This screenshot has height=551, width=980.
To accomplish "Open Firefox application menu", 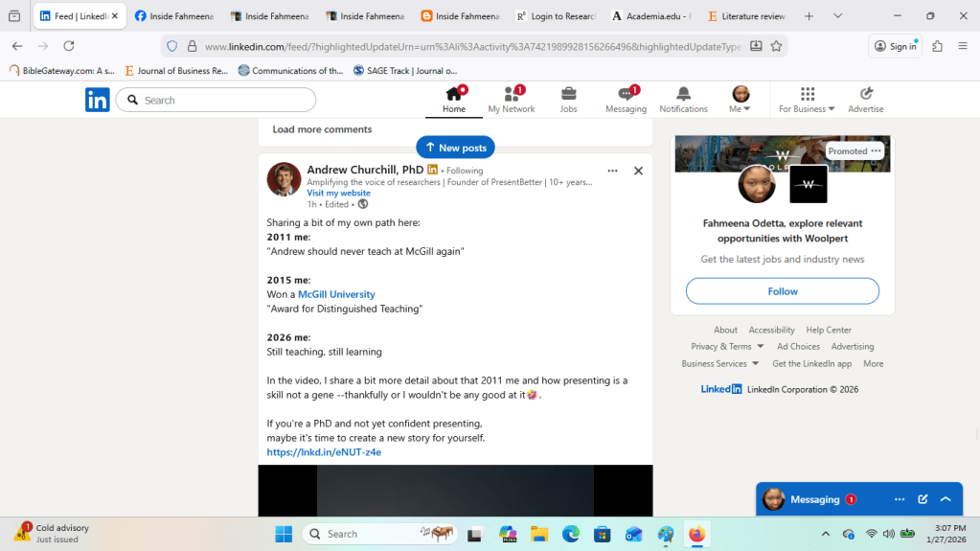I will (x=963, y=46).
